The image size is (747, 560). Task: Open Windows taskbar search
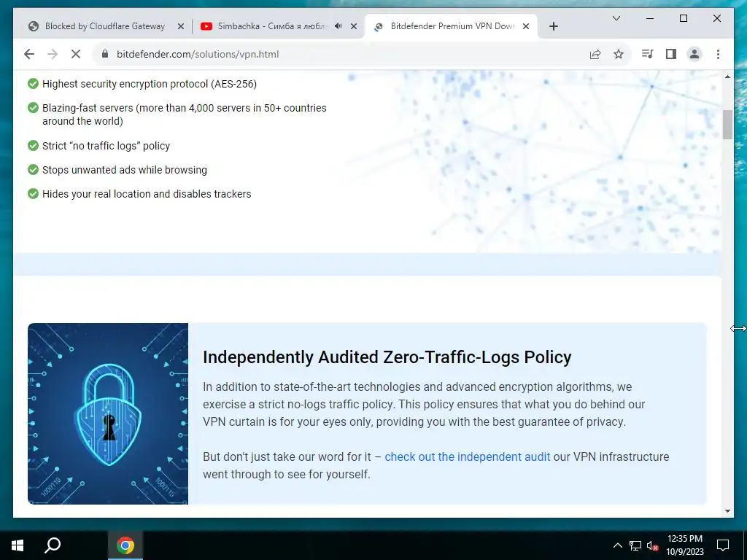pyautogui.click(x=53, y=545)
